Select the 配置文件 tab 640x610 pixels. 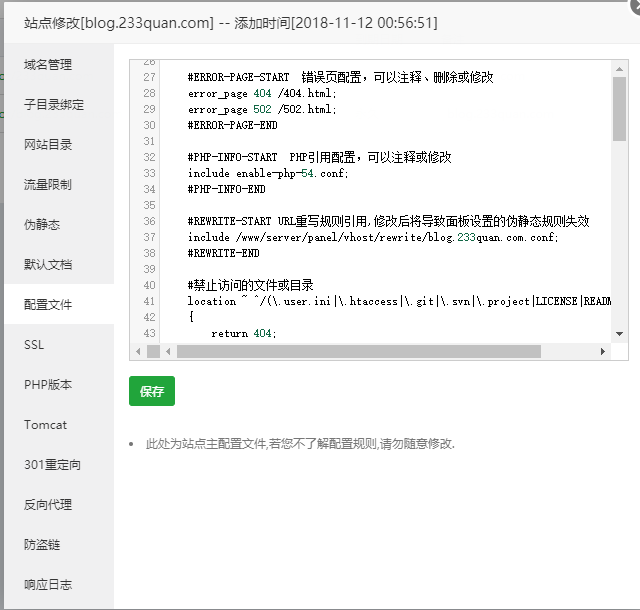[48, 304]
